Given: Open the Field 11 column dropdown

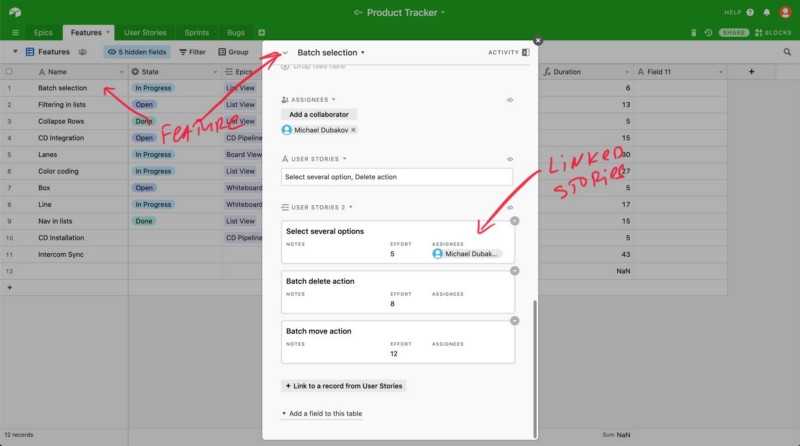Looking at the screenshot, I should click(721, 72).
